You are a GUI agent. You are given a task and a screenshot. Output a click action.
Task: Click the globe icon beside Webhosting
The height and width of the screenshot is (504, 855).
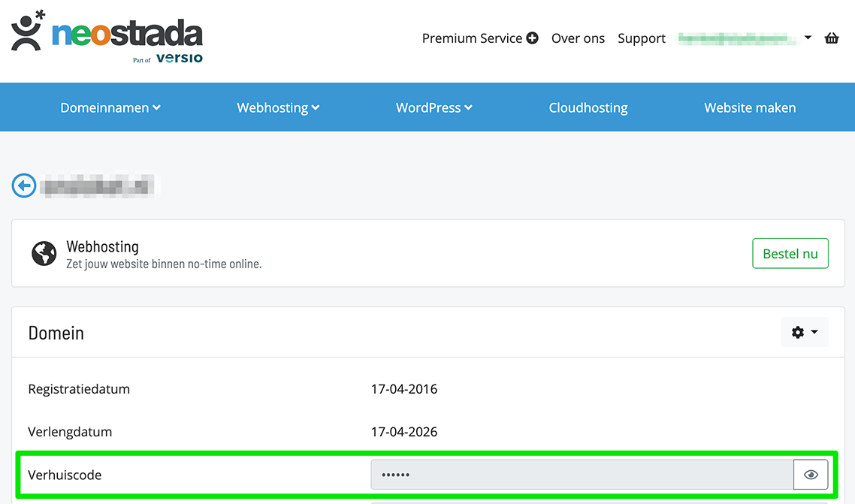pos(44,254)
